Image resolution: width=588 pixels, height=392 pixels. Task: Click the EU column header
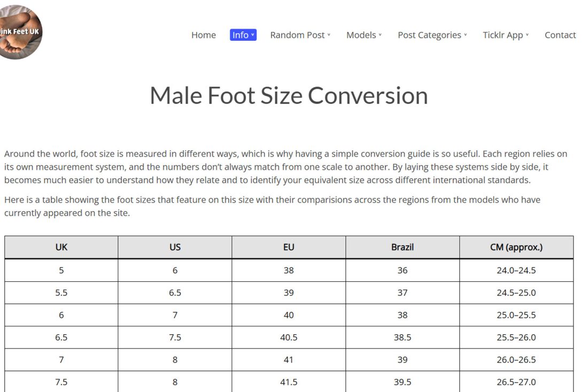(x=289, y=247)
